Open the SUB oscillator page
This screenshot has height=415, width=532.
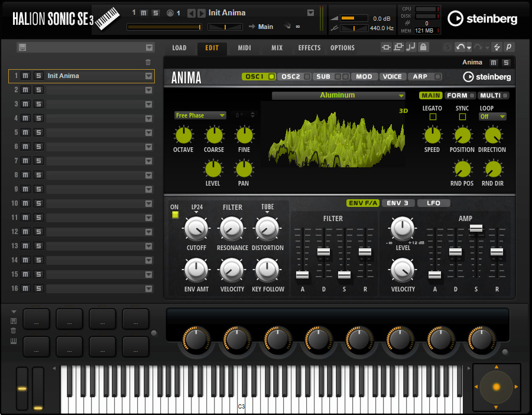[x=323, y=77]
